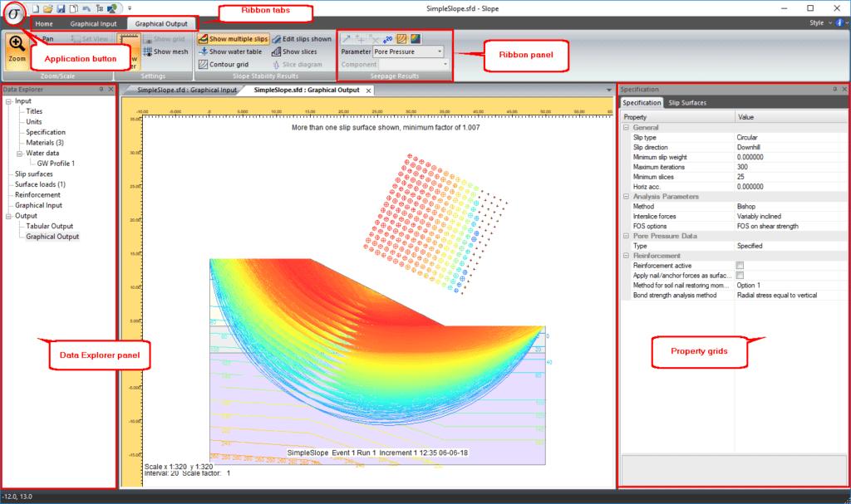The width and height of the screenshot is (851, 504).
Task: Toggle Show multiple slips
Action: [233, 39]
